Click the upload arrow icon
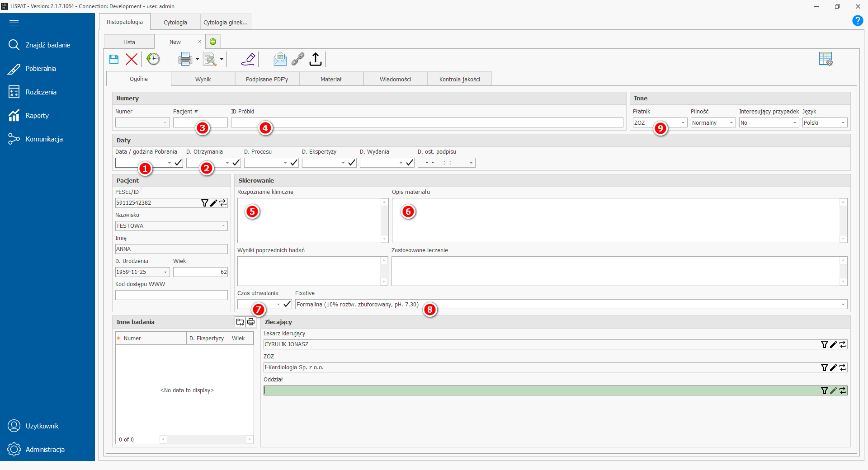This screenshot has width=868, height=470. click(x=316, y=59)
